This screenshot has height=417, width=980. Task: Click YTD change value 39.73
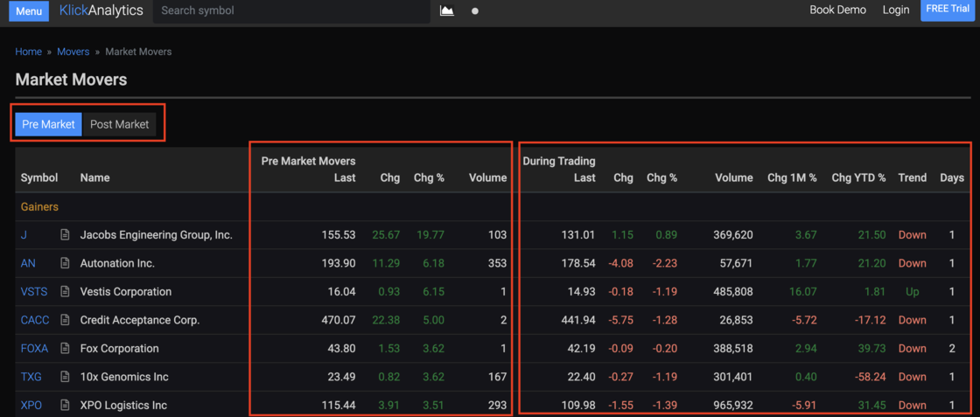(871, 348)
